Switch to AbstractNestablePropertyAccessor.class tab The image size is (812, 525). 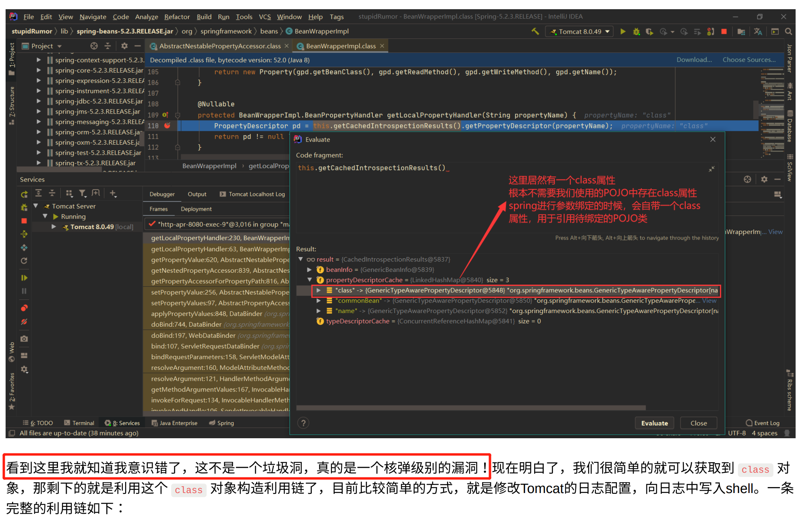(219, 46)
